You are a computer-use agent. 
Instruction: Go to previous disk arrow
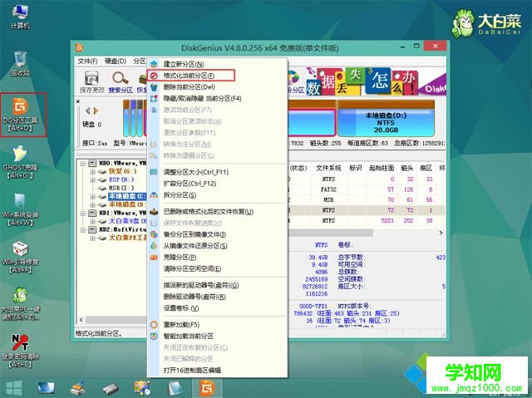[87, 111]
